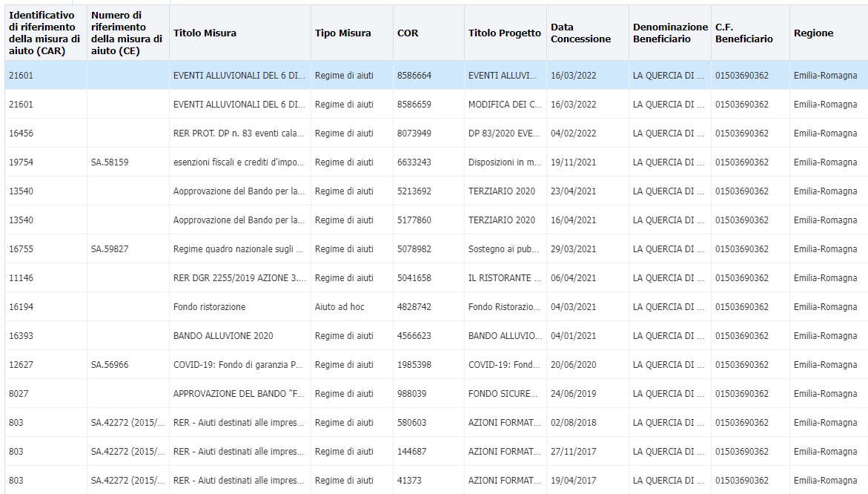Click the SA.58159 reference cell
The width and height of the screenshot is (868, 494).
click(110, 162)
